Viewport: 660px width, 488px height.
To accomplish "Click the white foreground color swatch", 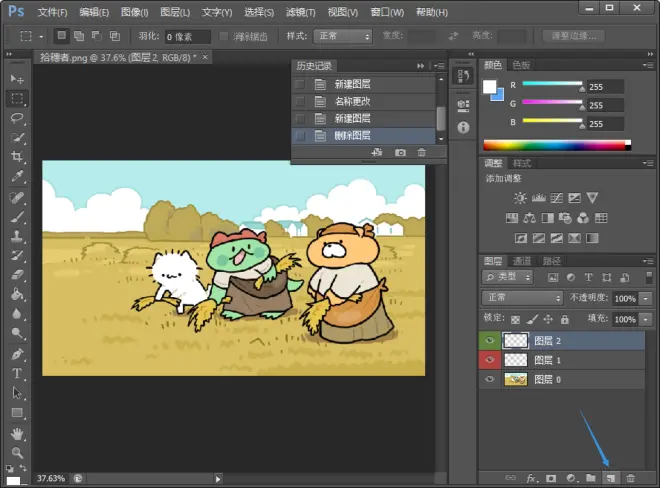I will (x=489, y=87).
